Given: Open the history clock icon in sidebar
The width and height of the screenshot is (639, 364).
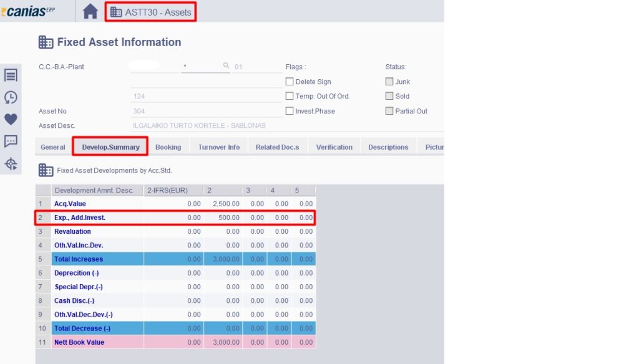Looking at the screenshot, I should 11,97.
